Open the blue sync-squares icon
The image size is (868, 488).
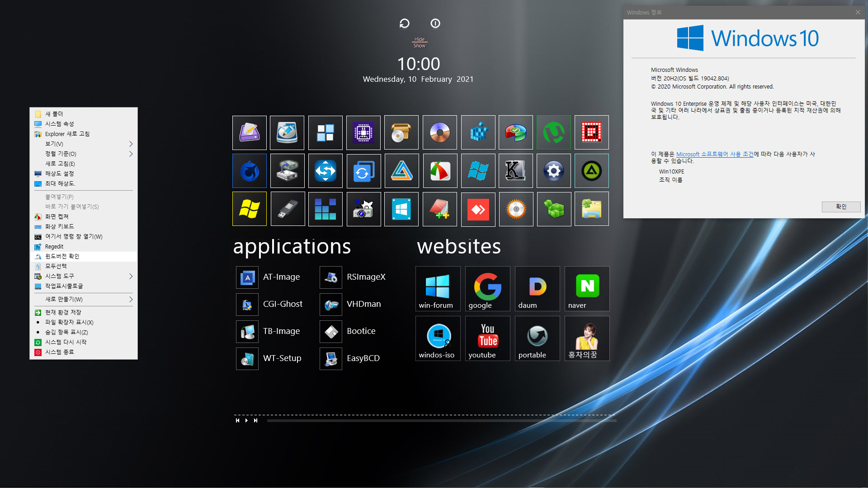point(364,171)
